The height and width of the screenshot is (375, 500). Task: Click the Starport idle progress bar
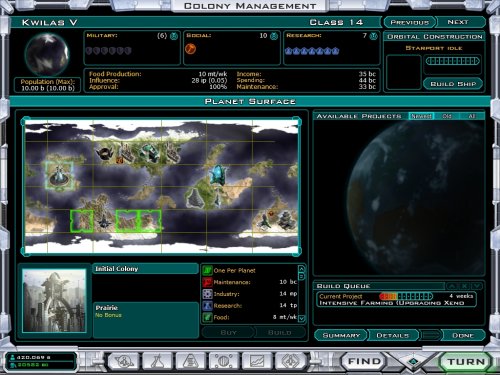[x=453, y=61]
